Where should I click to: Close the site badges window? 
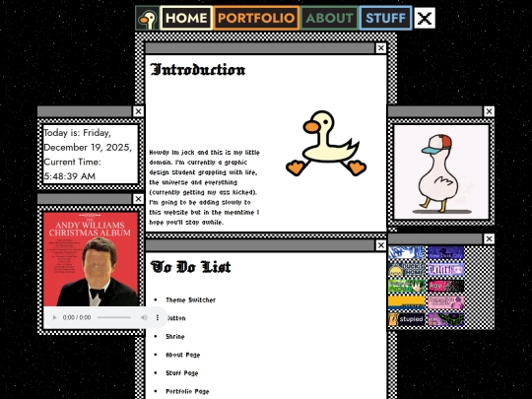(x=489, y=238)
